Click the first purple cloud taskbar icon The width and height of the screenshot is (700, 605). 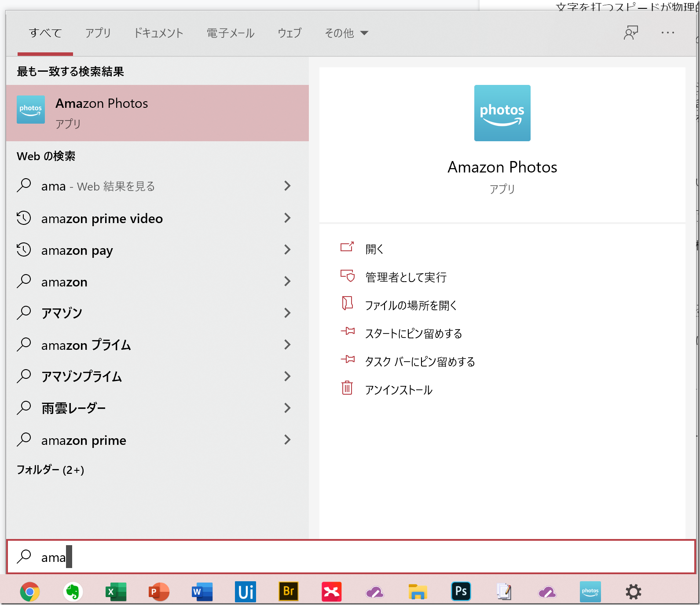[x=375, y=592]
